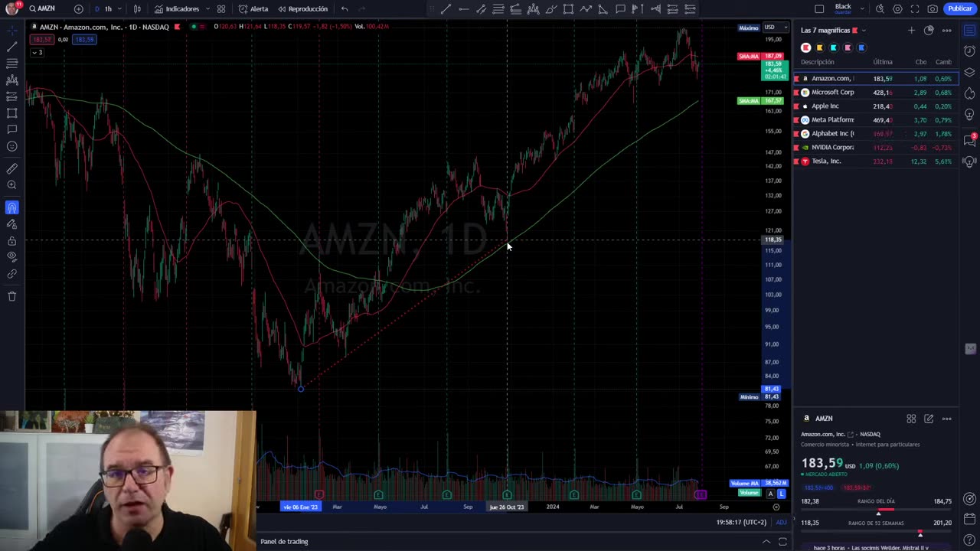Open the time axis settings gear
The height and width of the screenshot is (551, 980).
[x=776, y=507]
